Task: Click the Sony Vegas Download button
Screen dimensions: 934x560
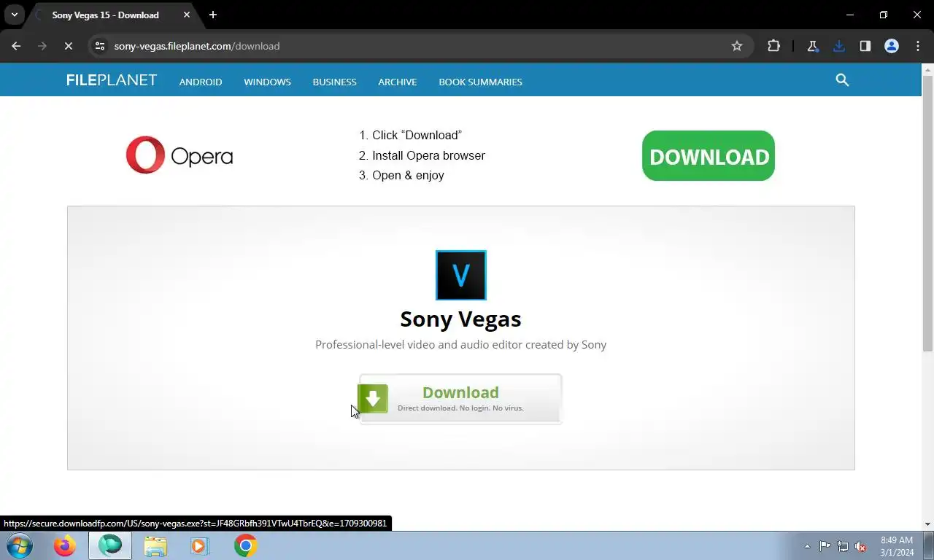Action: point(460,399)
